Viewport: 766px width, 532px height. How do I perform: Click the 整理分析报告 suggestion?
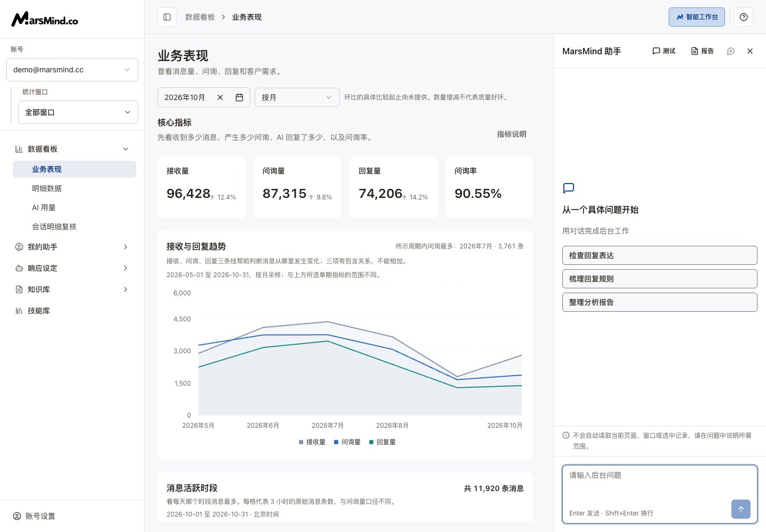pos(660,302)
